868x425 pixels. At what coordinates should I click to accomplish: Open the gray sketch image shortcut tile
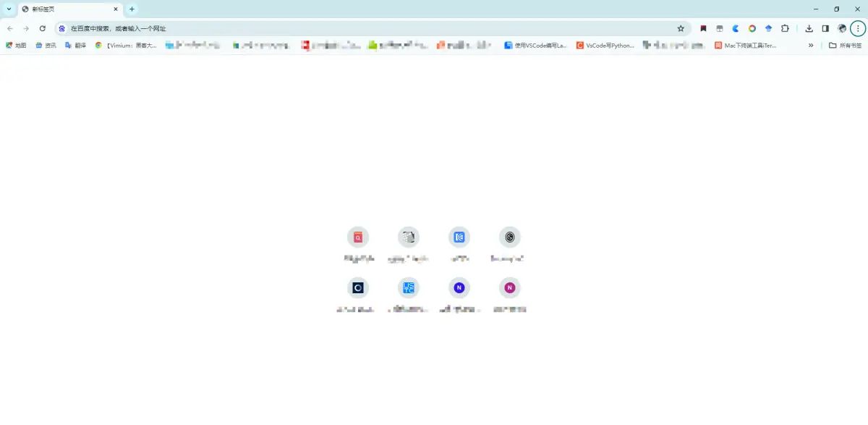point(409,237)
